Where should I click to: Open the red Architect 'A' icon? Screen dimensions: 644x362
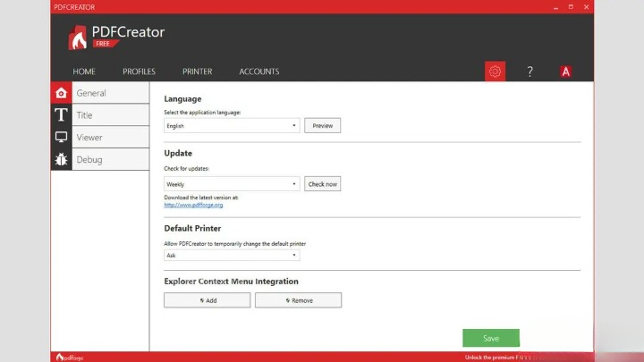(x=565, y=72)
